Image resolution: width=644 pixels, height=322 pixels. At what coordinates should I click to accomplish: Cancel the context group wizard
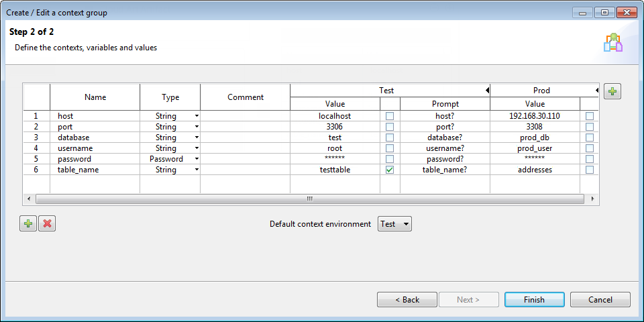point(600,299)
